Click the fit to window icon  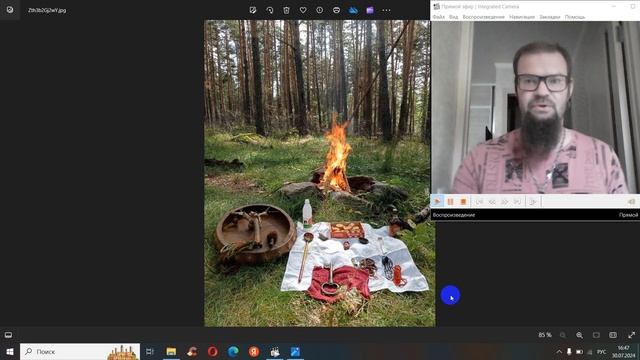(x=596, y=335)
